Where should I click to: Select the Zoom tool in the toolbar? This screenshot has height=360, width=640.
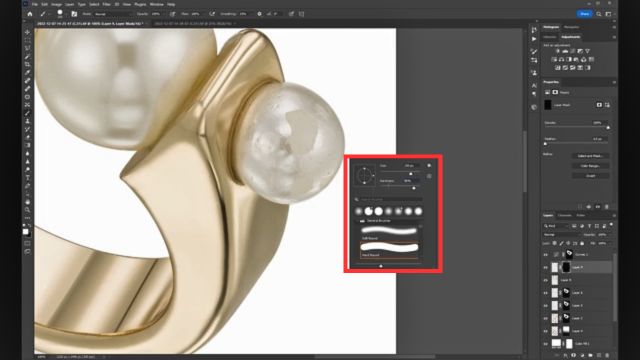click(x=27, y=210)
